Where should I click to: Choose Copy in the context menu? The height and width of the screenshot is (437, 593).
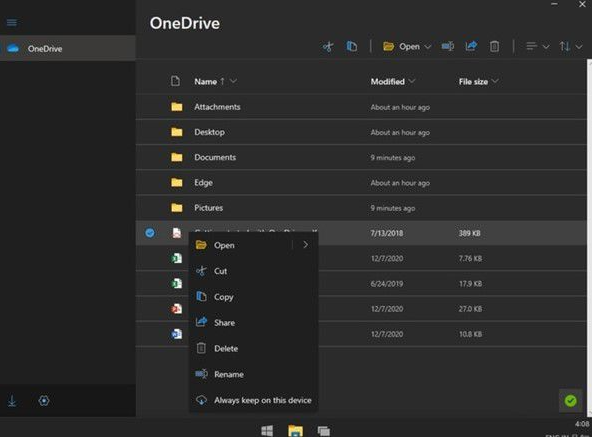[x=253, y=297]
